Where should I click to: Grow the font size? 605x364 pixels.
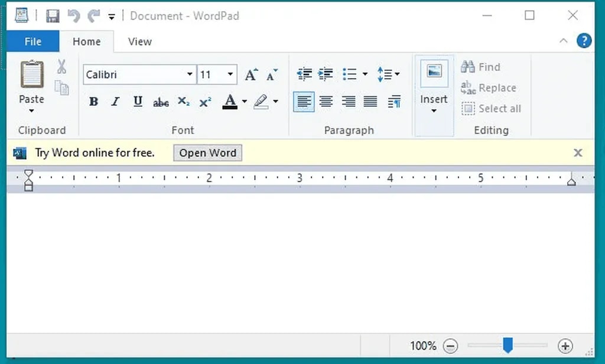pos(251,74)
